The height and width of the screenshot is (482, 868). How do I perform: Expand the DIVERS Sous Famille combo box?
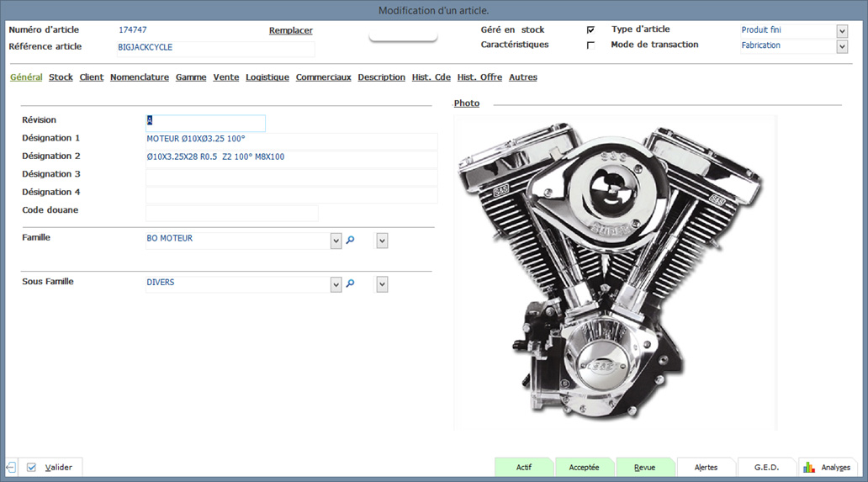pyautogui.click(x=336, y=285)
